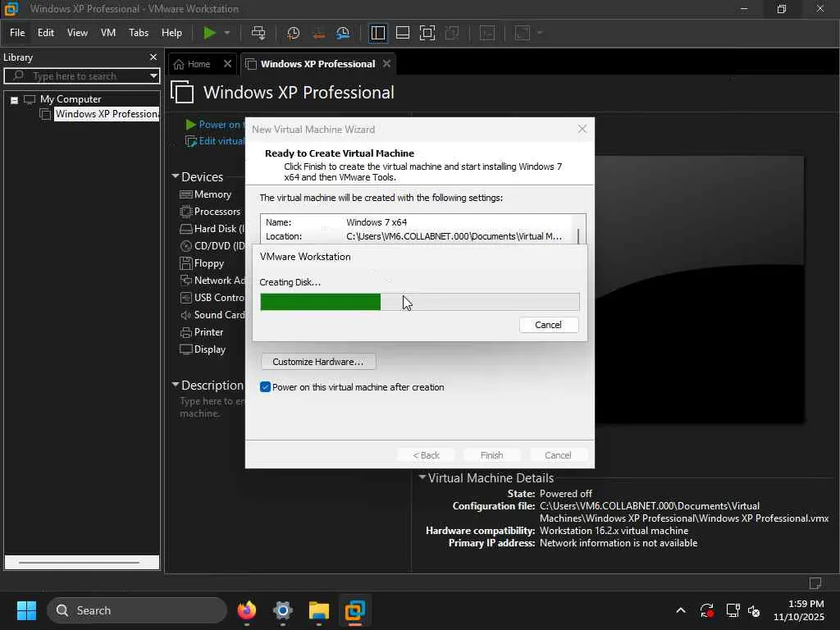The height and width of the screenshot is (630, 840).
Task: Click the wizard Back button
Action: [426, 454]
